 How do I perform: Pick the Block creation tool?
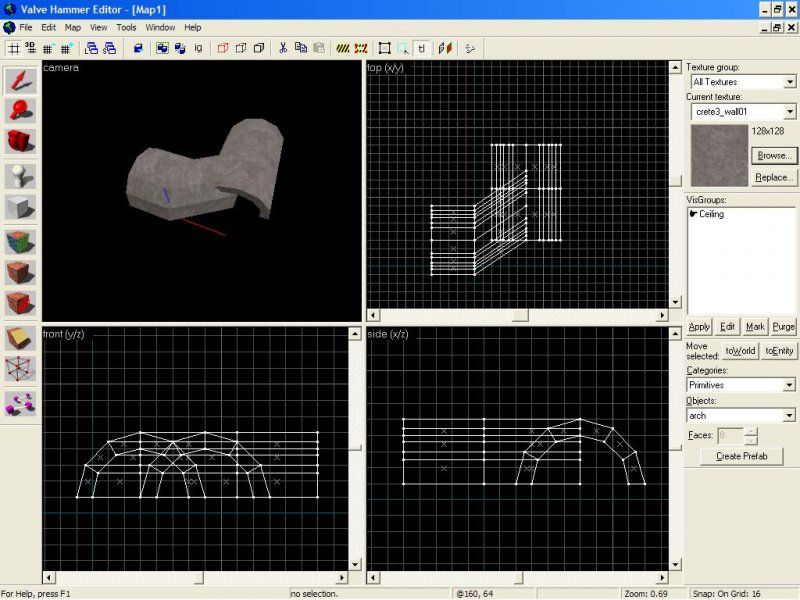[x=21, y=208]
